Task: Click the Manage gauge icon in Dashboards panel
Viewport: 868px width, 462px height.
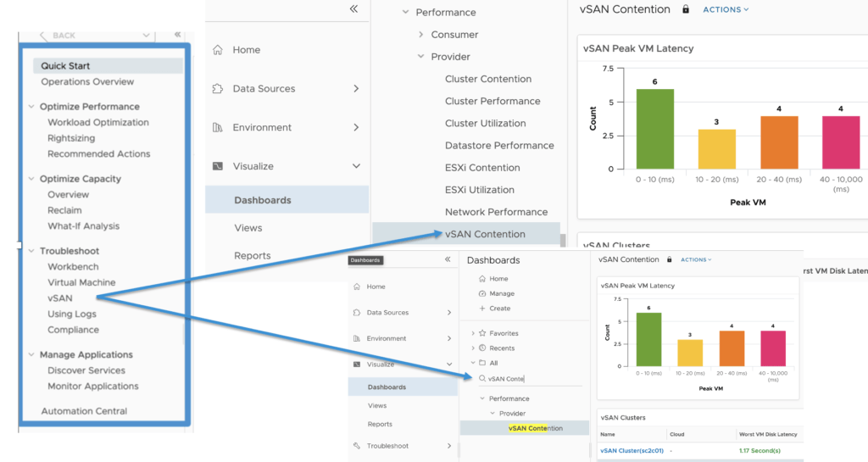Action: [482, 294]
